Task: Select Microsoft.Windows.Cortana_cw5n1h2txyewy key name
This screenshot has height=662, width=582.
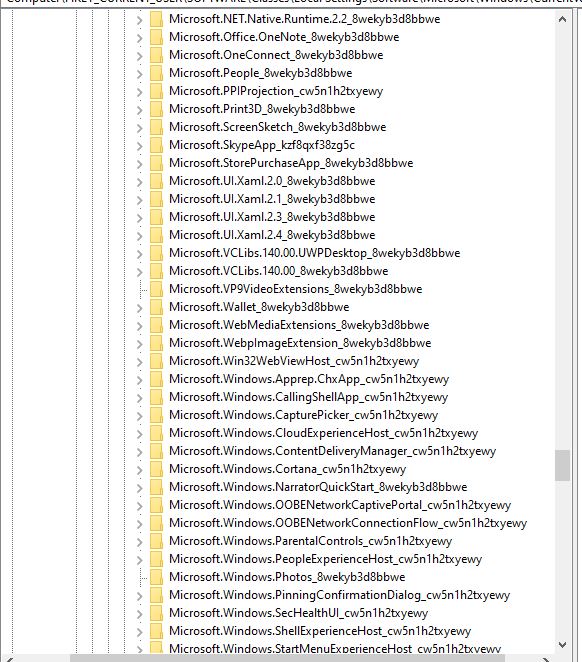Action: point(287,469)
